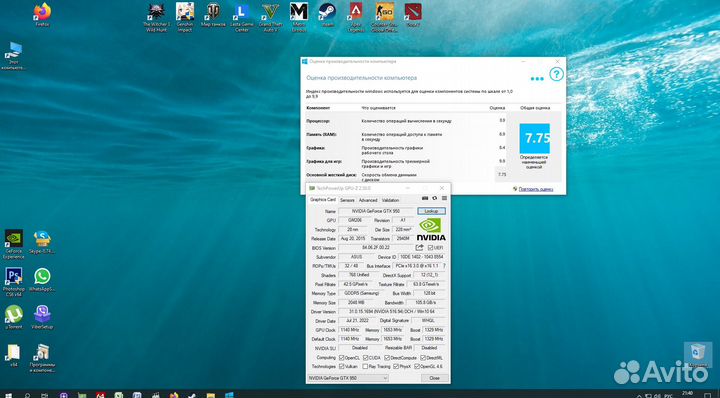Open Lesta Game Center shortcut

(242, 17)
